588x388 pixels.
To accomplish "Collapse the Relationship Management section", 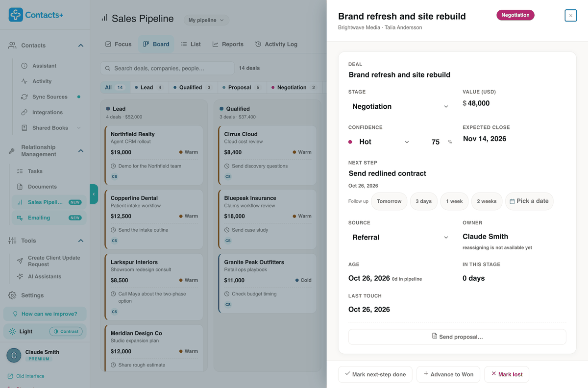I will pos(81,151).
